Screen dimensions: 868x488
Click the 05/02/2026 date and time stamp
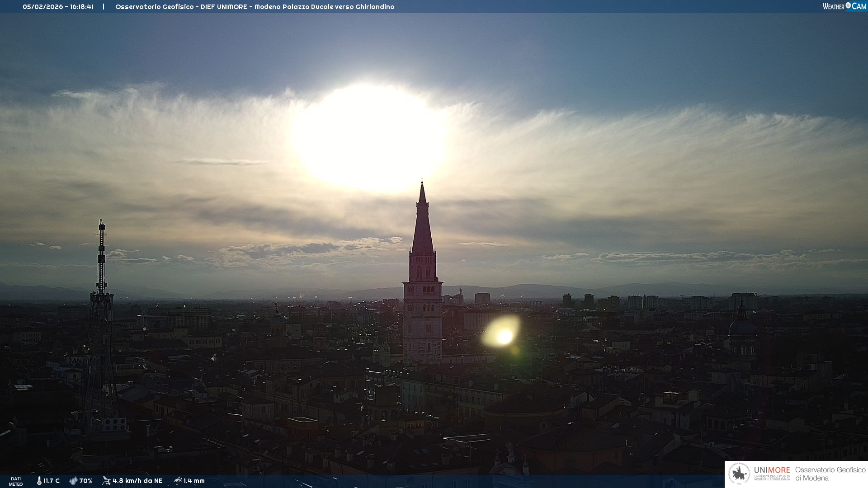click(x=58, y=7)
